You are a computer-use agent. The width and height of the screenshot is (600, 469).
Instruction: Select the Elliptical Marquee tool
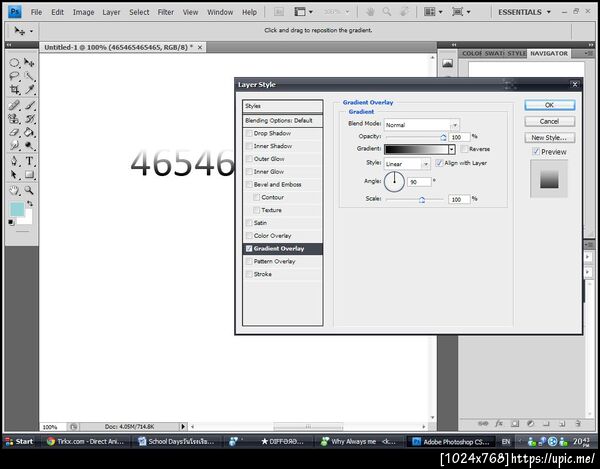14,63
